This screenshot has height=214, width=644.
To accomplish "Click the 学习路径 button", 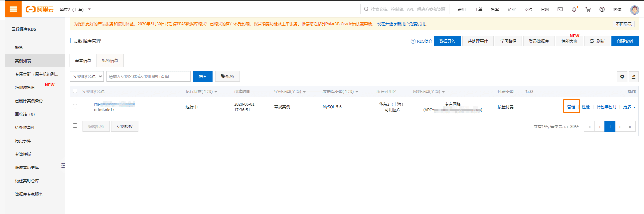I will 508,41.
